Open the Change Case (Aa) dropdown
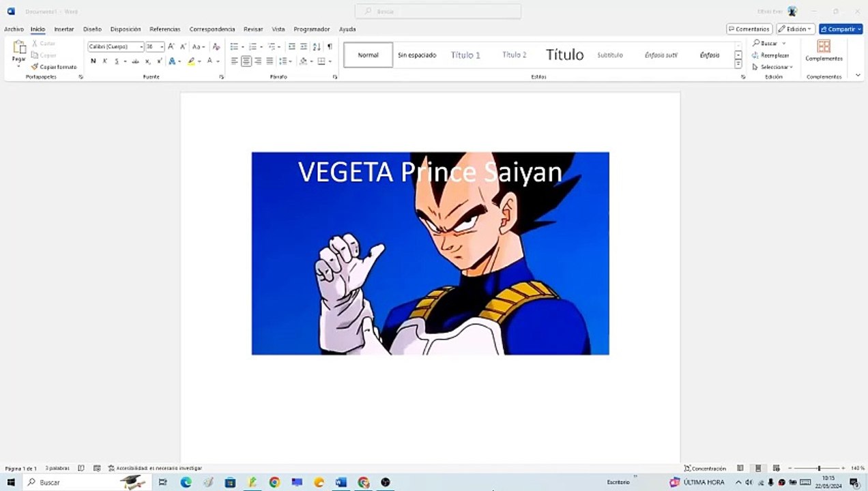The width and height of the screenshot is (868, 491). [199, 46]
